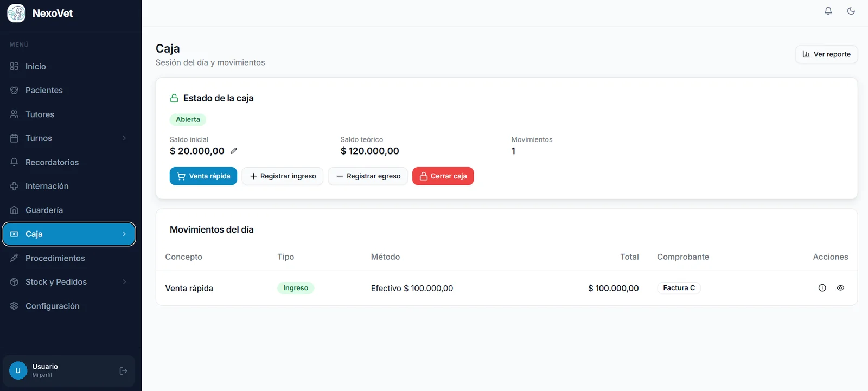868x391 pixels.
Task: Click the Factura C comprobante badge
Action: (679, 288)
